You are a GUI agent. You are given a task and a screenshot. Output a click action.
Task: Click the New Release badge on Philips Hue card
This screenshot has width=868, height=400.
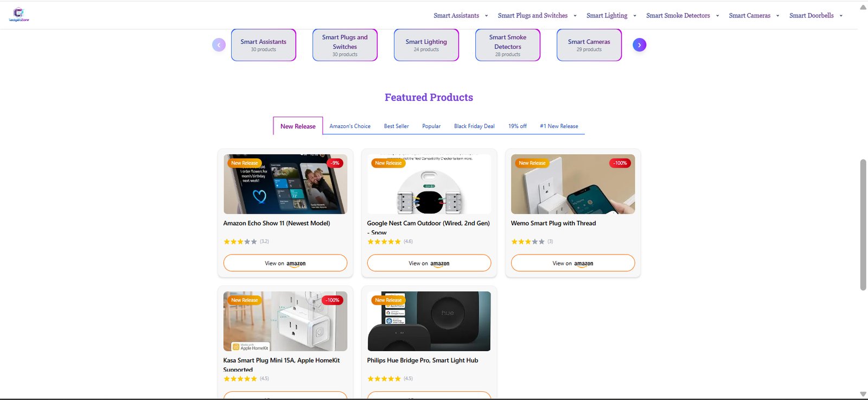pos(388,300)
